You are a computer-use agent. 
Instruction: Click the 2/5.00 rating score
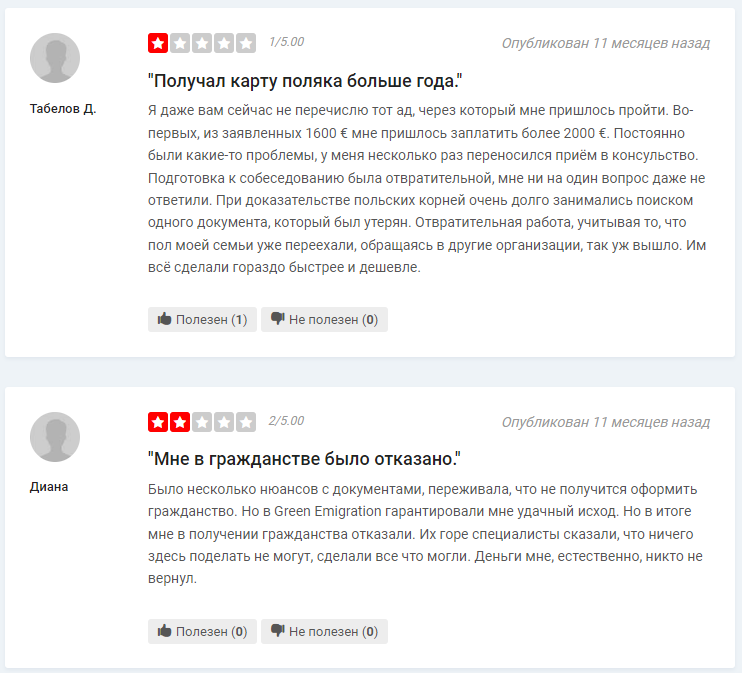[286, 421]
